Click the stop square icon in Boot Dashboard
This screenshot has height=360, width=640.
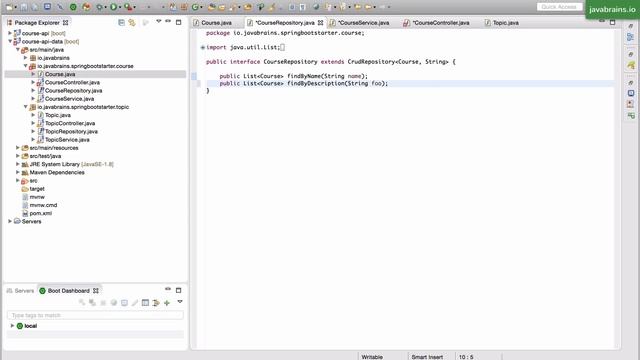tap(103, 303)
